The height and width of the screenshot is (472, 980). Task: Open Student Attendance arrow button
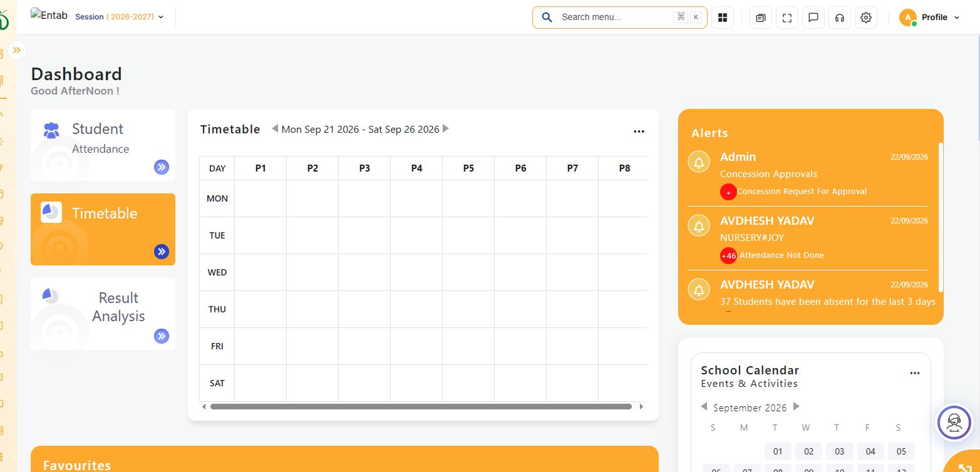coord(162,167)
